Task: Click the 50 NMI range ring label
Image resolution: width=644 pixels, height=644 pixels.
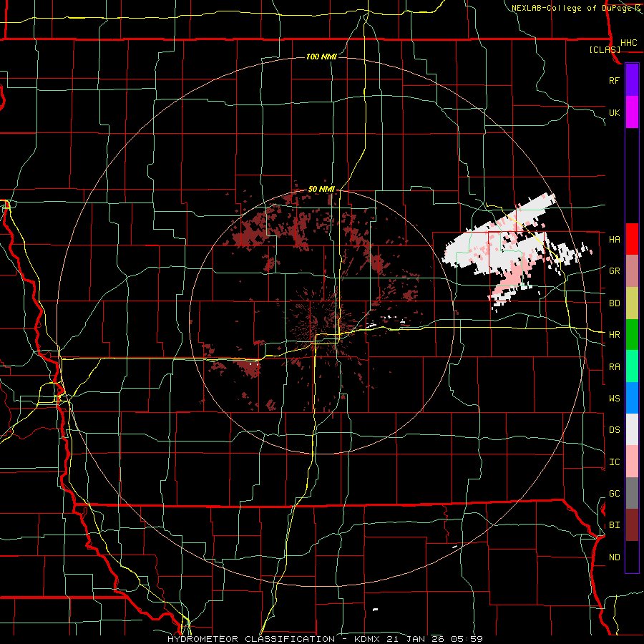Action: coord(321,190)
